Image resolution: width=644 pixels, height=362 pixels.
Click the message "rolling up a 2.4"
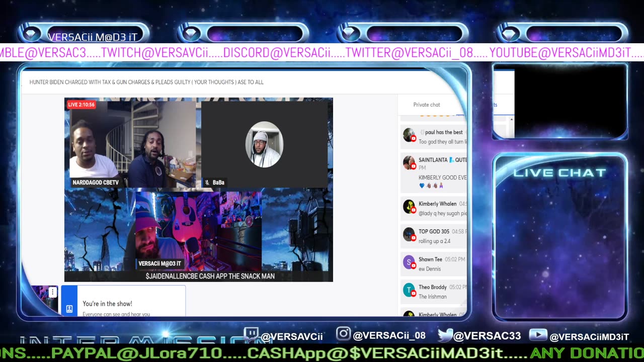[434, 241]
